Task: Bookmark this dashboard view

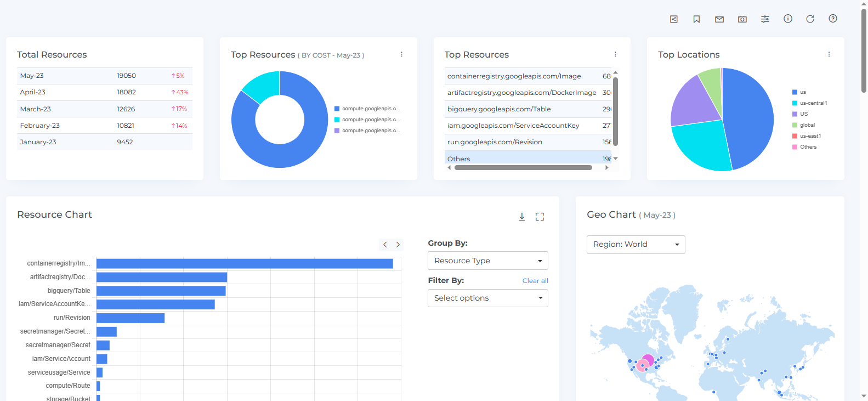Action: click(696, 19)
